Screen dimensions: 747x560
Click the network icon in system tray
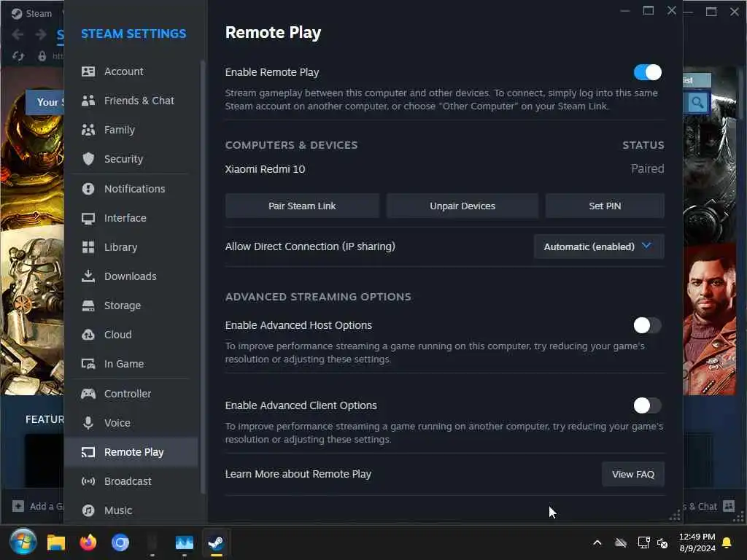[x=643, y=542]
